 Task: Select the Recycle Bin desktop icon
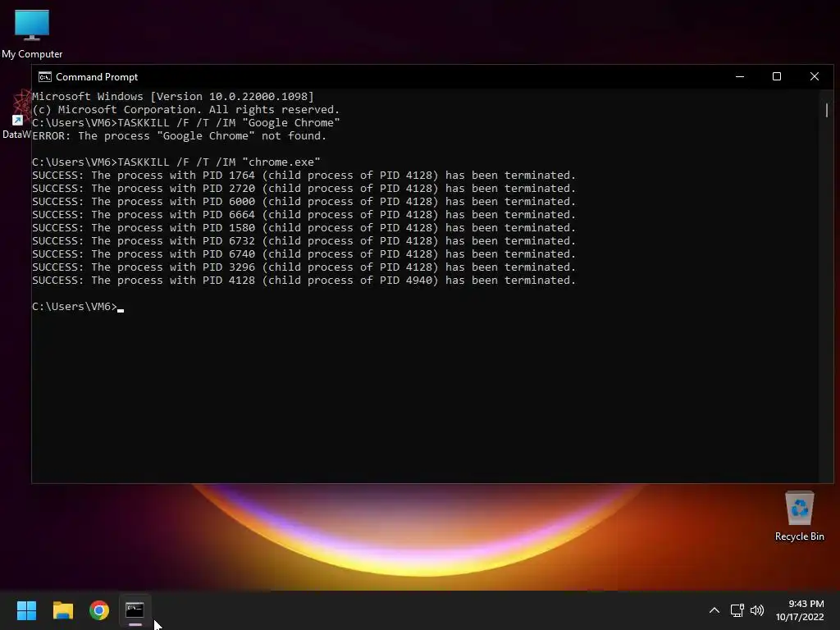click(799, 517)
